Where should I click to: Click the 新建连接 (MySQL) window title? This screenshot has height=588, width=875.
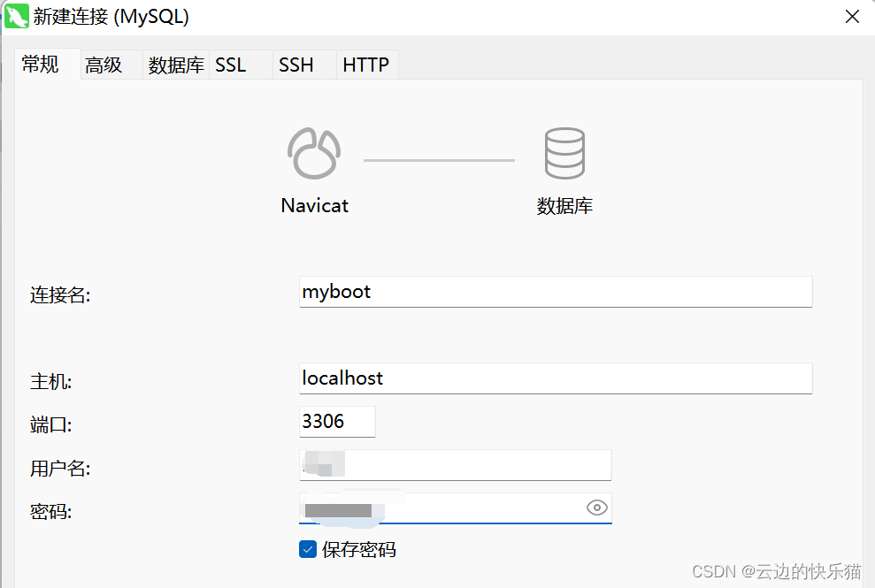coord(111,16)
